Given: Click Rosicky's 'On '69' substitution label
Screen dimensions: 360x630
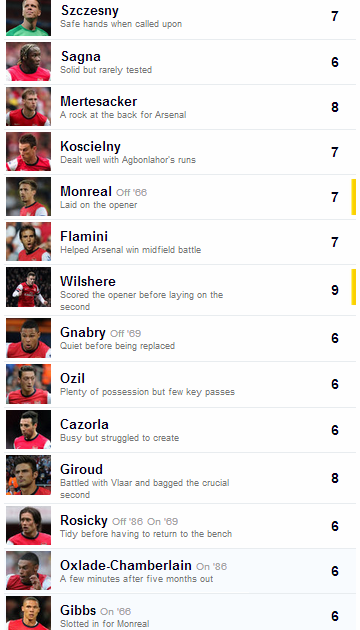Looking at the screenshot, I should click(x=162, y=522).
